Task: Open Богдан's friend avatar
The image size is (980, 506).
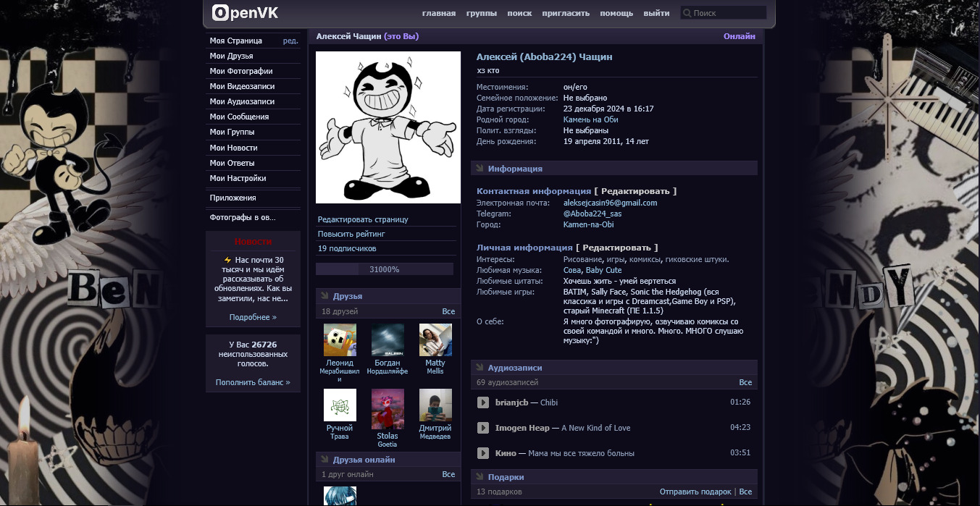Action: [388, 340]
